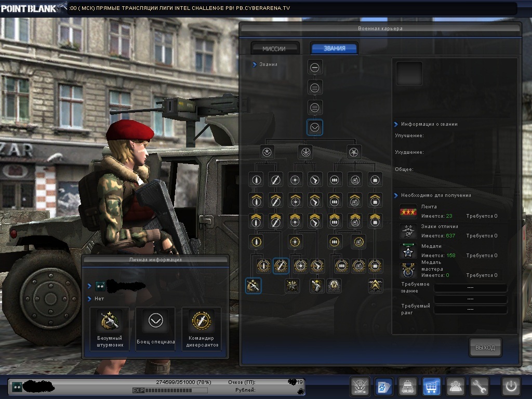Select the single-line rank icon at tree start
The height and width of the screenshot is (399, 532).
point(314,68)
